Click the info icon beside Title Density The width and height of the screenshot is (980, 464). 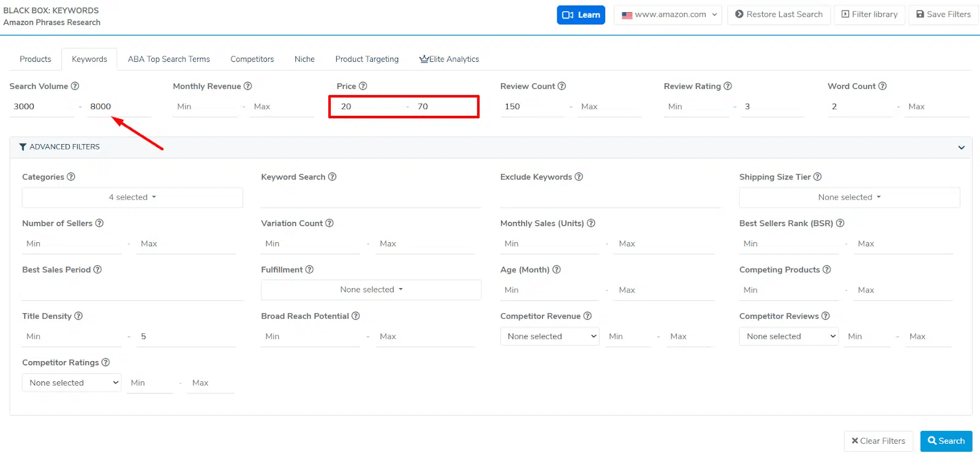[x=78, y=316]
